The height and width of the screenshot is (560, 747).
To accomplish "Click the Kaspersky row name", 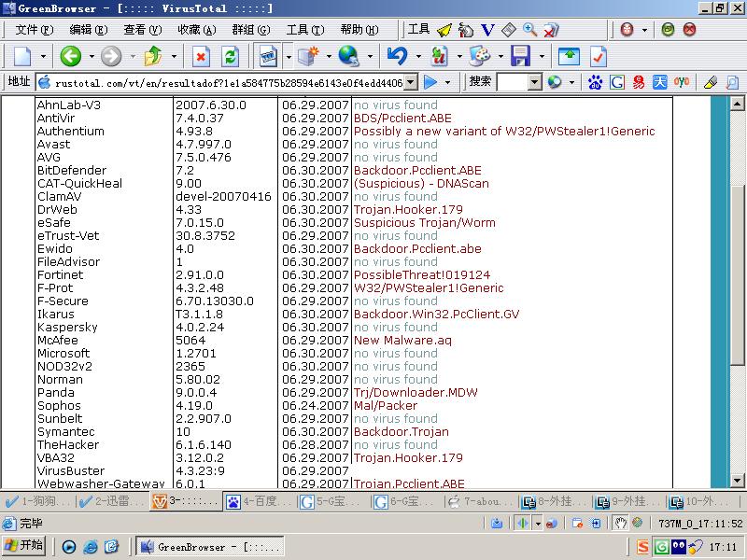I will (x=67, y=328).
